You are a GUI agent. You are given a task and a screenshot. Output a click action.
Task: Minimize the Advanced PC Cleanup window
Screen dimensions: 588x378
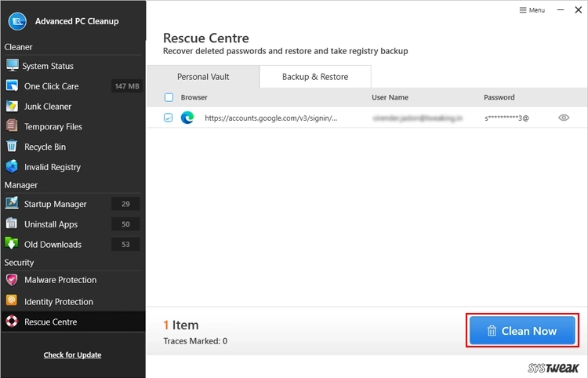click(561, 10)
